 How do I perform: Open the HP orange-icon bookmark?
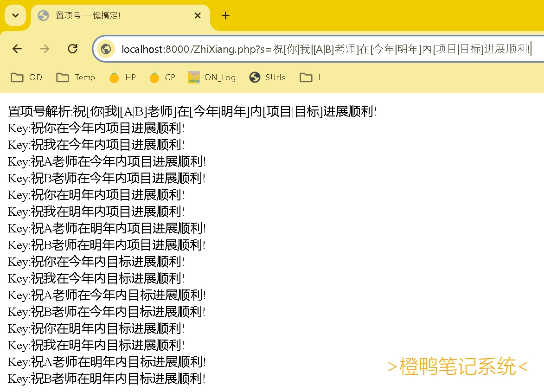[122, 77]
